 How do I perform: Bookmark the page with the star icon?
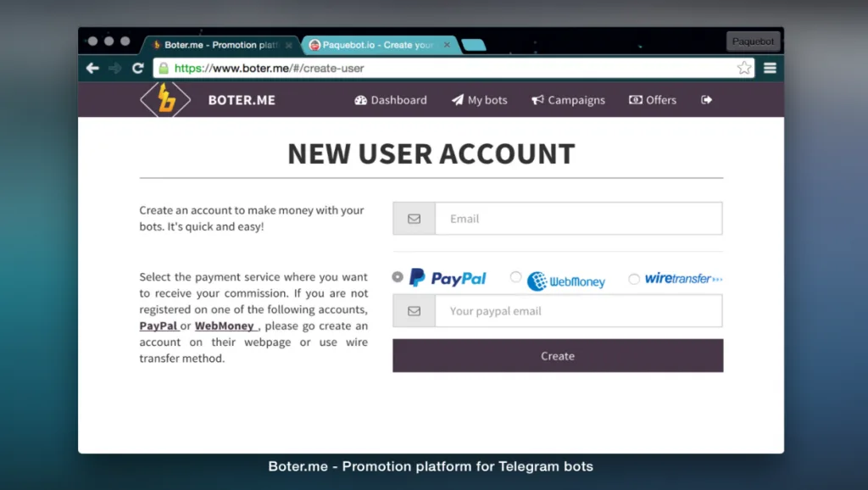coord(744,68)
